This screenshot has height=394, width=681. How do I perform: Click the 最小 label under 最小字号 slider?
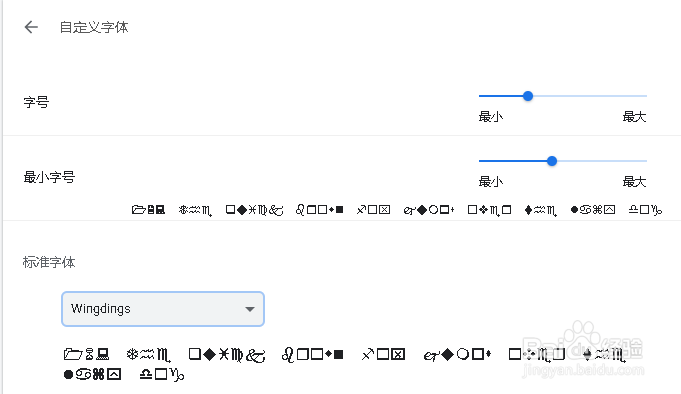point(491,181)
